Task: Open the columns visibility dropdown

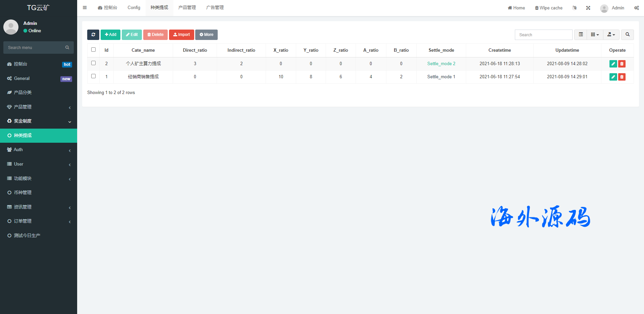Action: tap(595, 35)
